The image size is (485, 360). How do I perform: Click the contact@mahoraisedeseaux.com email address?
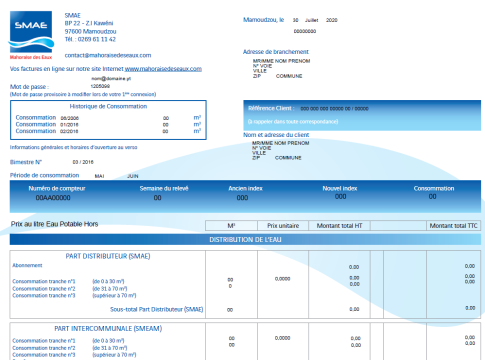(x=108, y=55)
